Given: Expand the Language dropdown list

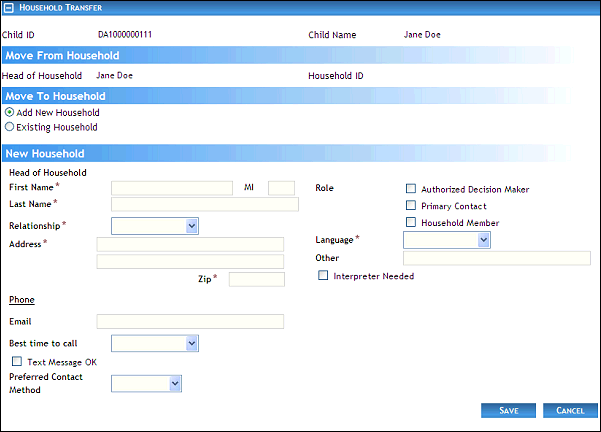Looking at the screenshot, I should 446,240.
